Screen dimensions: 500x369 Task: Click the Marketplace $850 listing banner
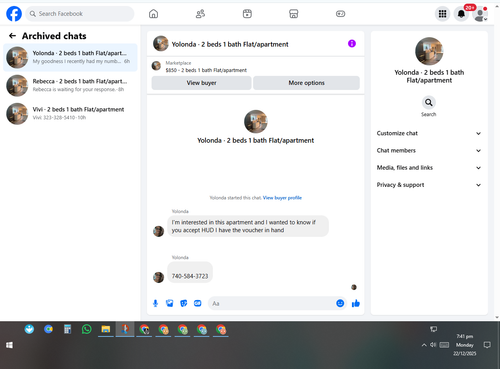point(256,66)
